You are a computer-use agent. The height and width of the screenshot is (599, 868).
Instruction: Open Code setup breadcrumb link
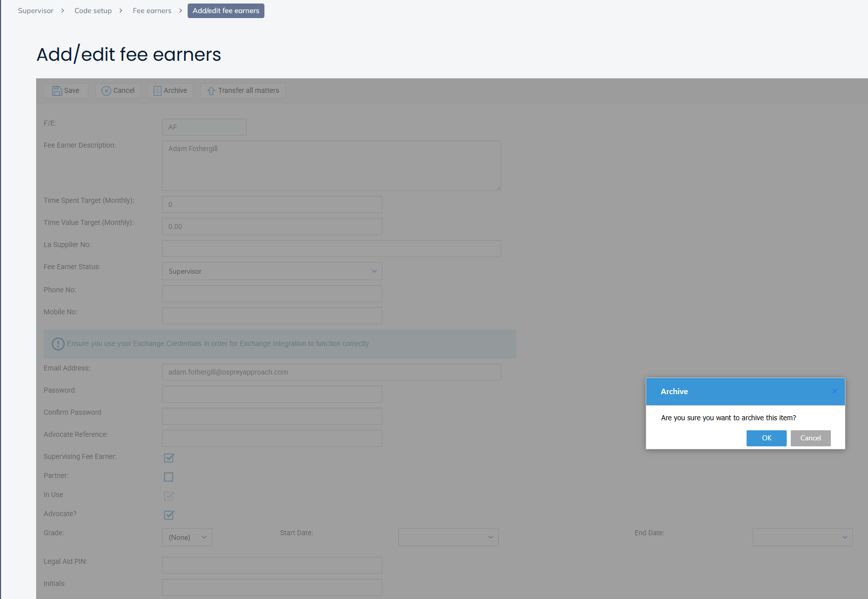tap(93, 11)
